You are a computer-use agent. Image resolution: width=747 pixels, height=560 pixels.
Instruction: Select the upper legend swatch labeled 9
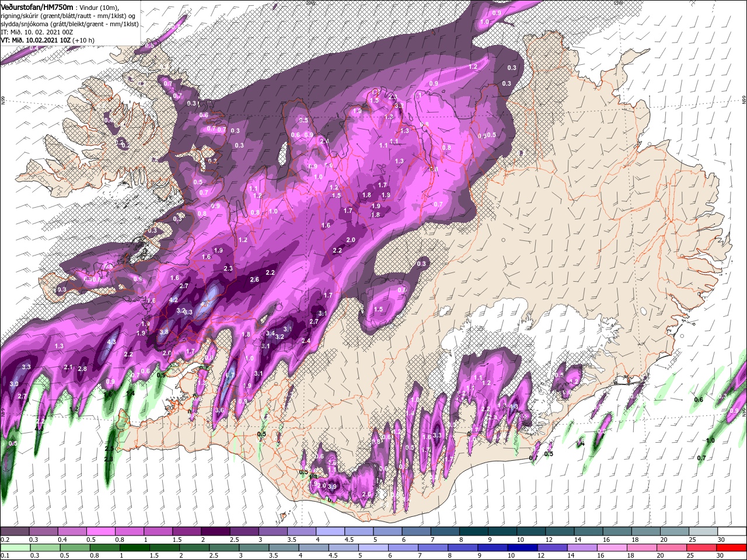(x=502, y=531)
